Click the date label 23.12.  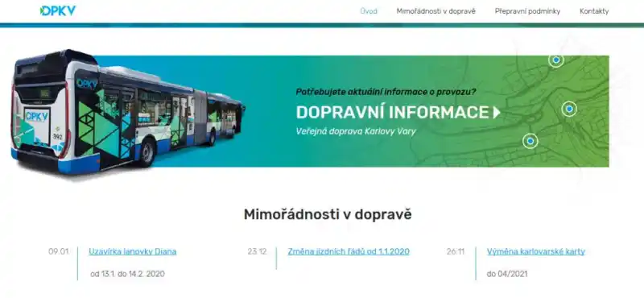click(x=258, y=251)
